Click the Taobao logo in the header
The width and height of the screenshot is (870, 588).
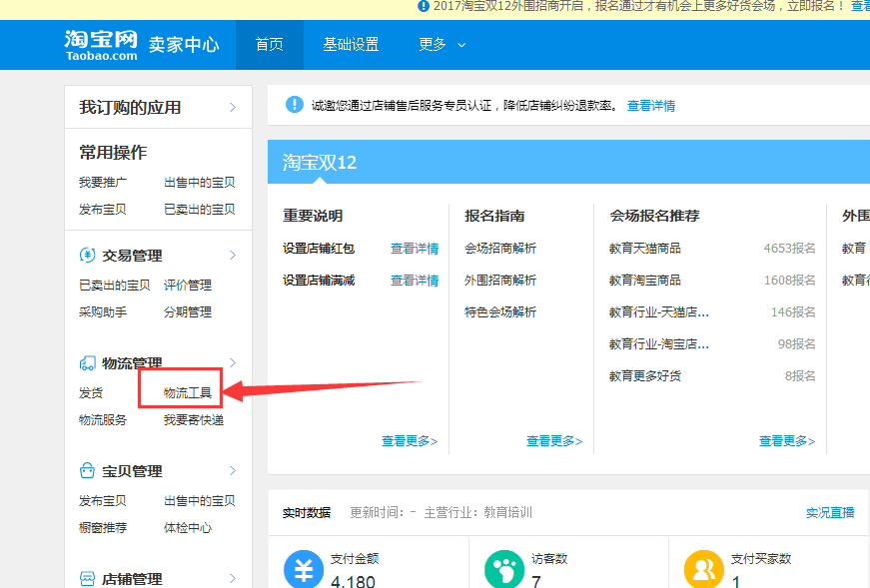pyautogui.click(x=101, y=45)
